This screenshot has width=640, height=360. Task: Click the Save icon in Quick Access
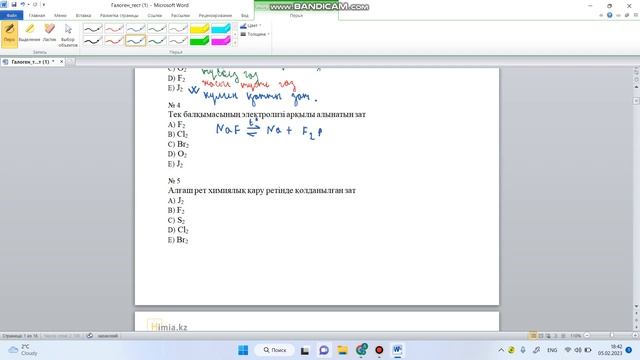pyautogui.click(x=14, y=4)
